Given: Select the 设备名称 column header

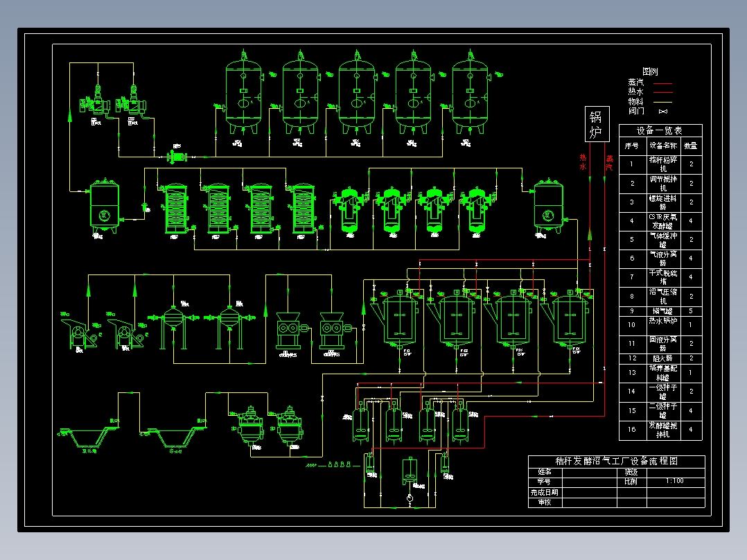Looking at the screenshot, I should (x=663, y=146).
